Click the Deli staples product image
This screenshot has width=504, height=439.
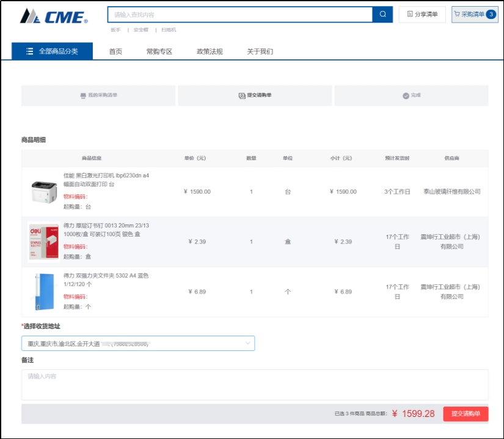tap(43, 242)
